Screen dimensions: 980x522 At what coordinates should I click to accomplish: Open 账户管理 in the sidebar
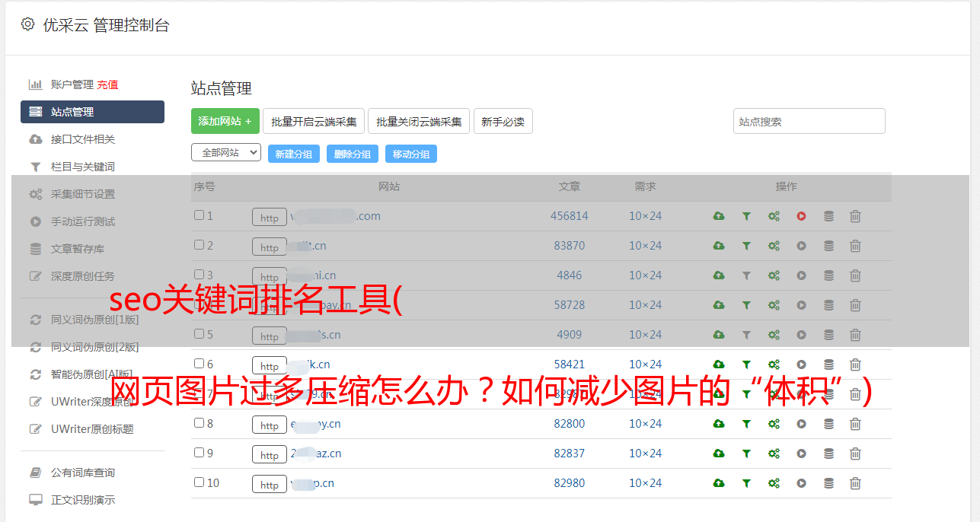72,84
